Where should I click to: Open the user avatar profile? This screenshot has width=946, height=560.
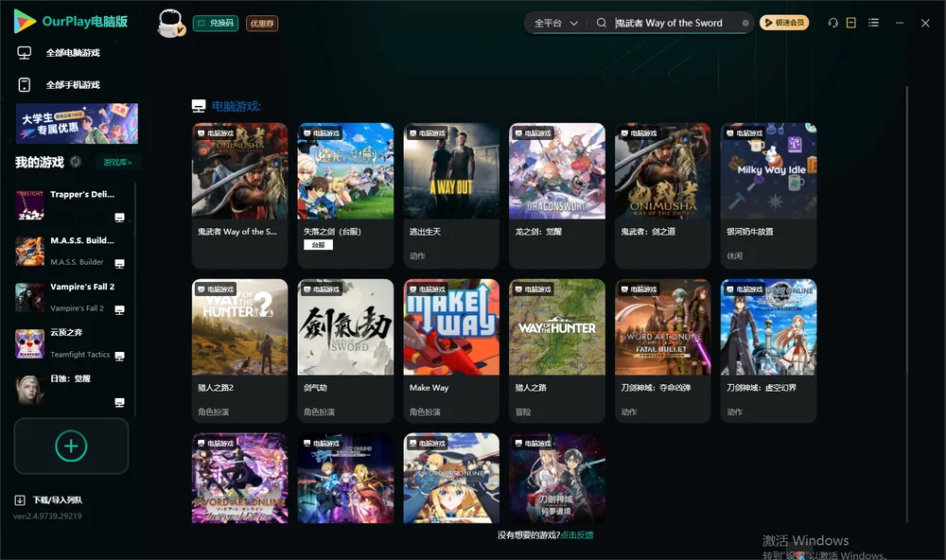click(x=170, y=24)
